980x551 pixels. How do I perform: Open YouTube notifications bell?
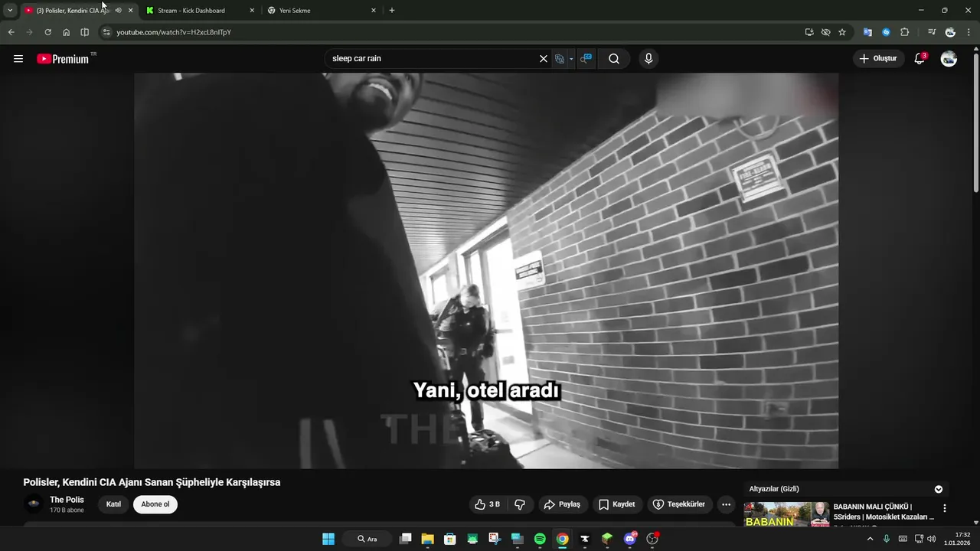pyautogui.click(x=920, y=59)
